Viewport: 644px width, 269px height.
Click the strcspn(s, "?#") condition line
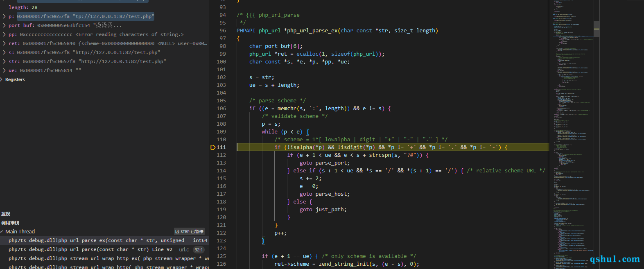click(x=358, y=155)
